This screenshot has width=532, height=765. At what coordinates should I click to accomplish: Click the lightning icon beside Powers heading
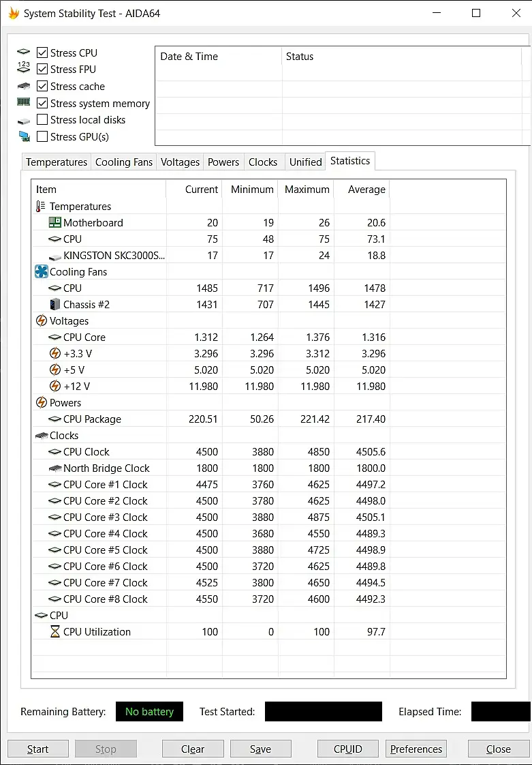tap(42, 402)
